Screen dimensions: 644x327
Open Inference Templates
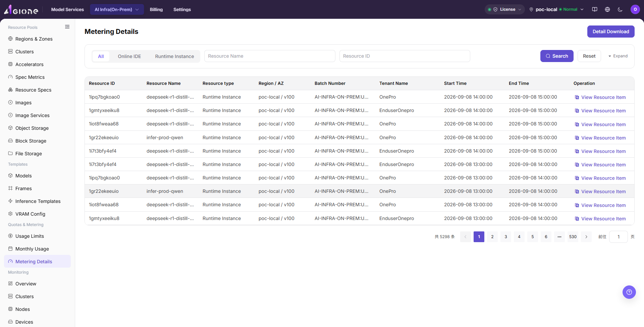click(38, 201)
